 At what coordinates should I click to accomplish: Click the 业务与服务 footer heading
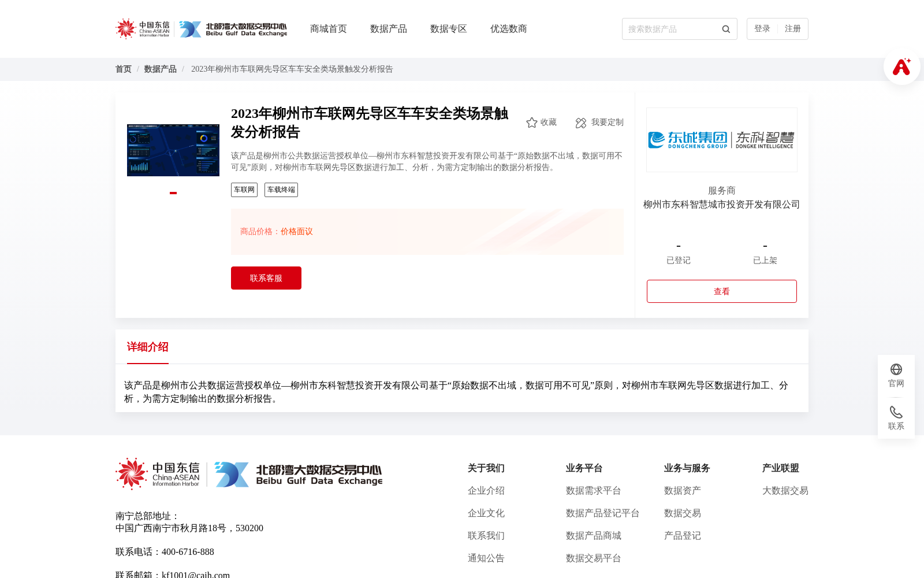click(x=687, y=468)
